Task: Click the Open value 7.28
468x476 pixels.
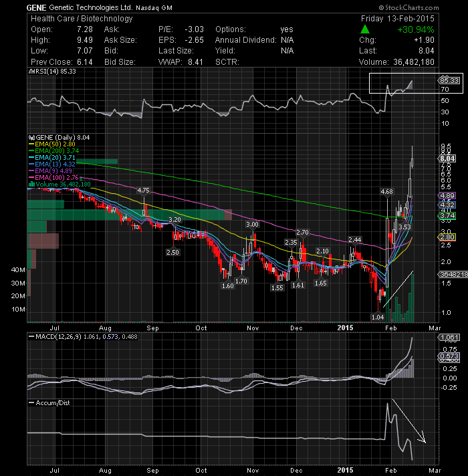Action: click(85, 29)
